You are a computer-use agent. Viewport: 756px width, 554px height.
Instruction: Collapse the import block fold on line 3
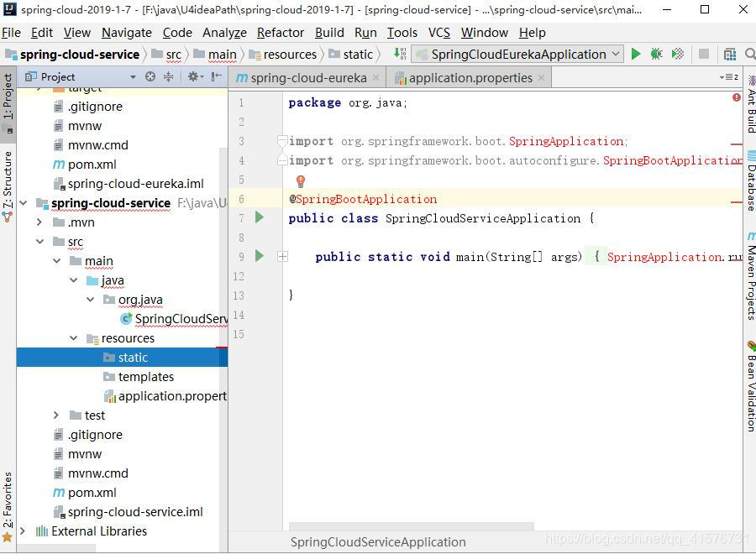[x=282, y=141]
